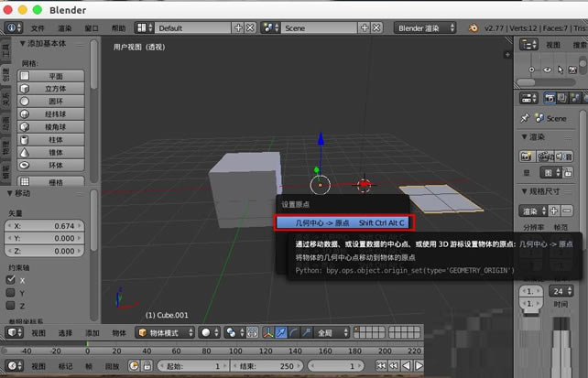This screenshot has width=588, height=378.
Task: Toggle the outliner renderability camera icon
Action: pyautogui.click(x=572, y=70)
